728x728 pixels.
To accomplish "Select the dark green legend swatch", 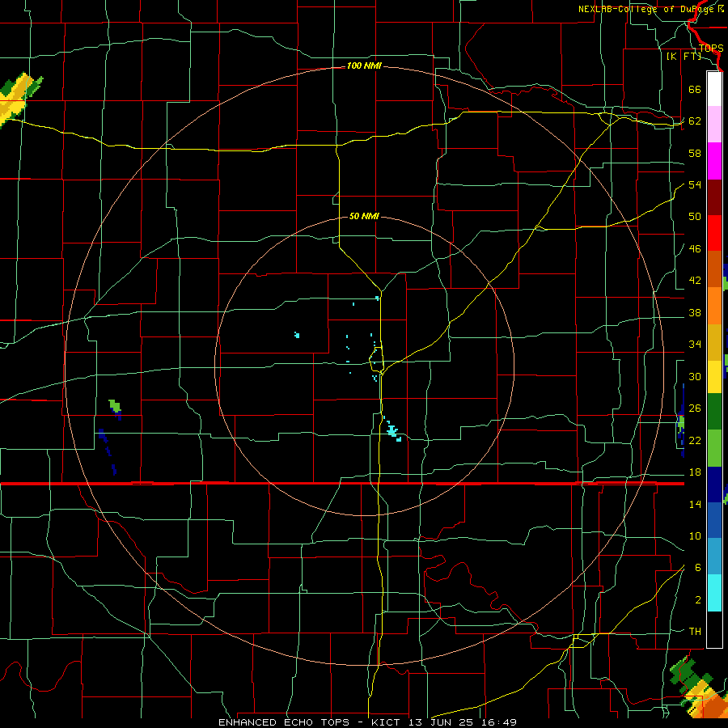I will 714,412.
